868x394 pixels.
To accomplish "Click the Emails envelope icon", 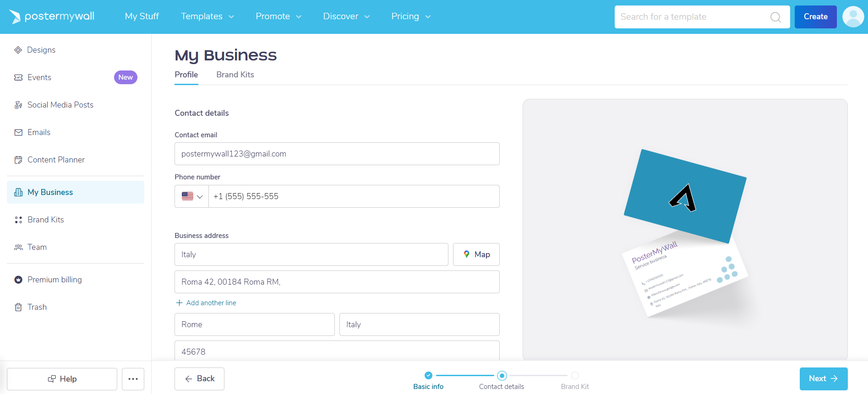I will pyautogui.click(x=18, y=132).
